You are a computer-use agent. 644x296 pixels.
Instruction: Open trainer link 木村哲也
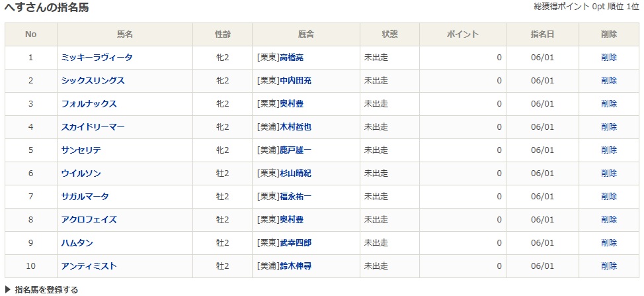coord(296,126)
